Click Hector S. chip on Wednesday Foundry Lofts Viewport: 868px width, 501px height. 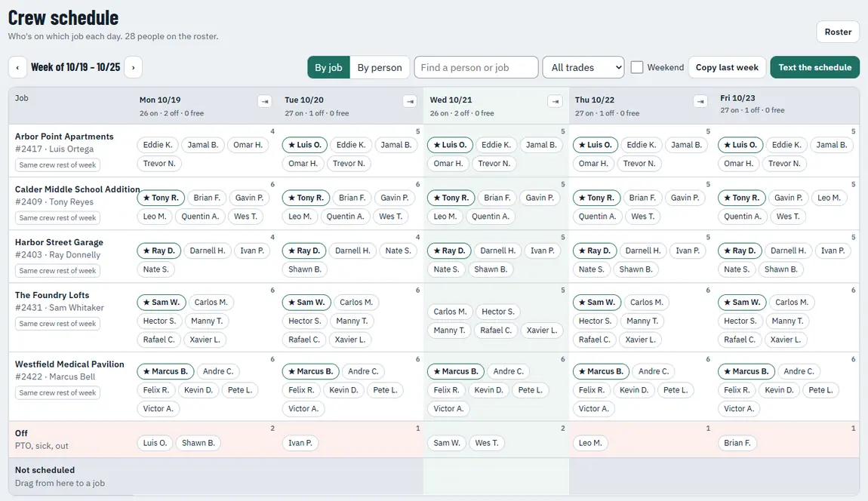tap(497, 312)
